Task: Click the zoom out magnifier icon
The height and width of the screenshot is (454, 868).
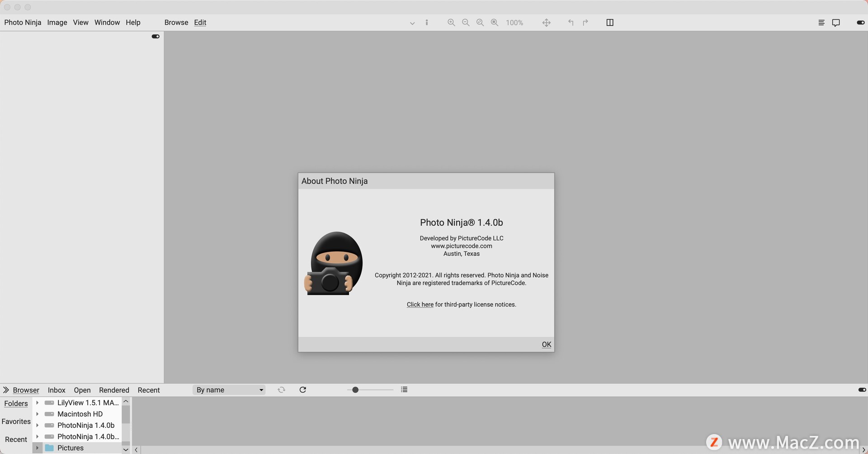Action: 466,23
